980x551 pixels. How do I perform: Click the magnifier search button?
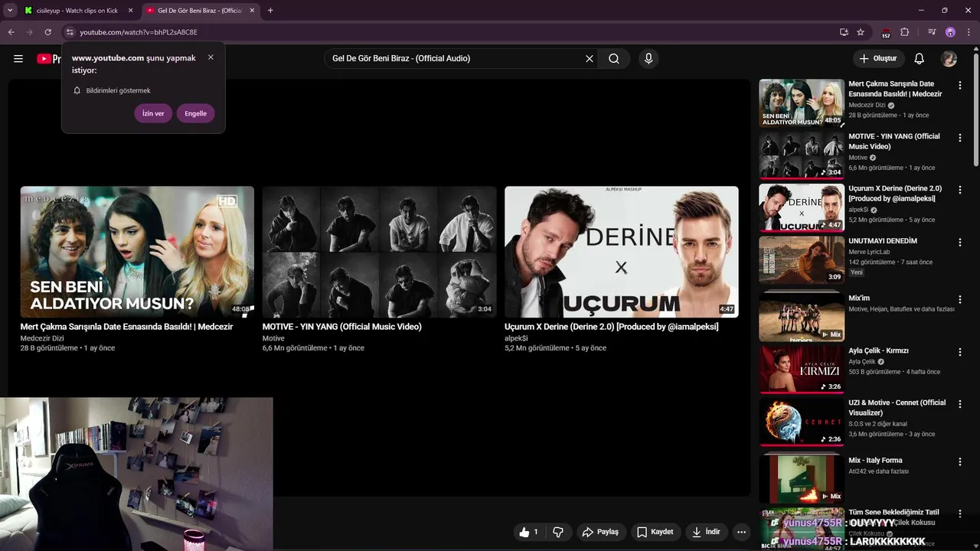[x=614, y=59]
